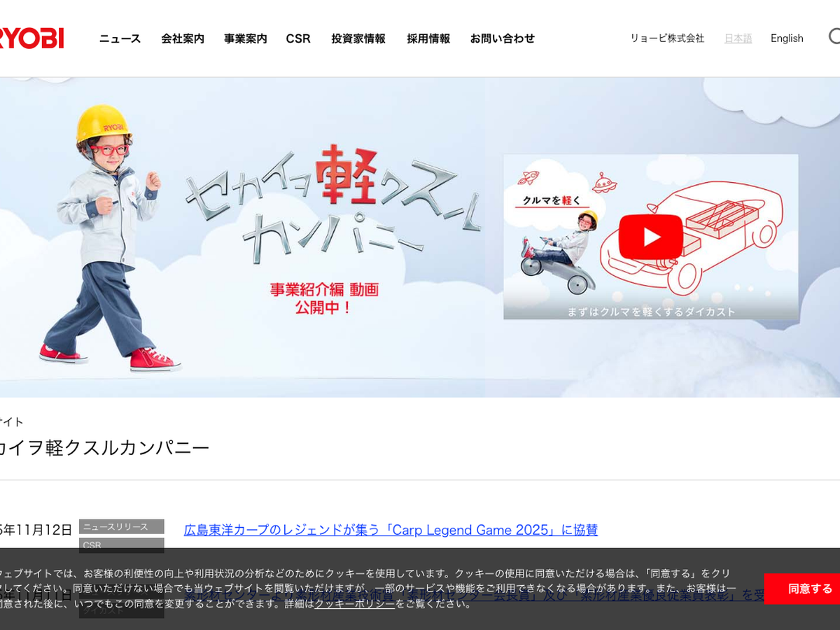Open the Carp Legend Game 2025 news link

[391, 530]
